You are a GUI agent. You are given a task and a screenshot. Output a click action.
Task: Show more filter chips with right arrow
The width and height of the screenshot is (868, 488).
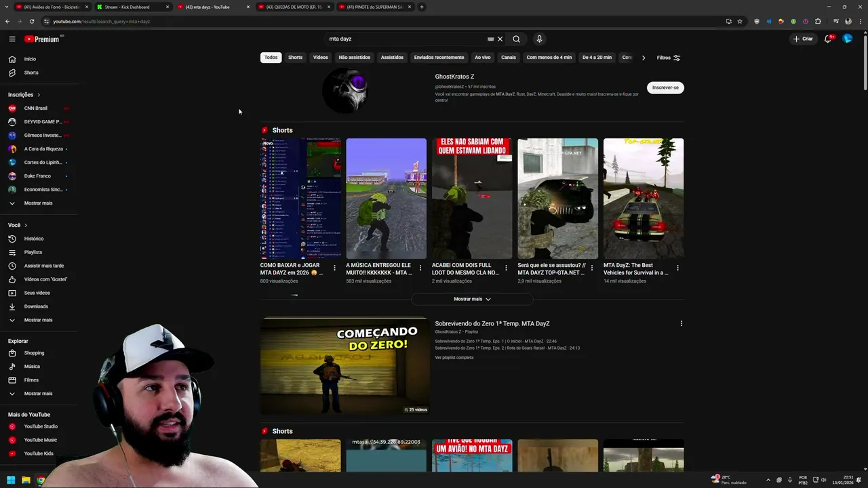(644, 58)
